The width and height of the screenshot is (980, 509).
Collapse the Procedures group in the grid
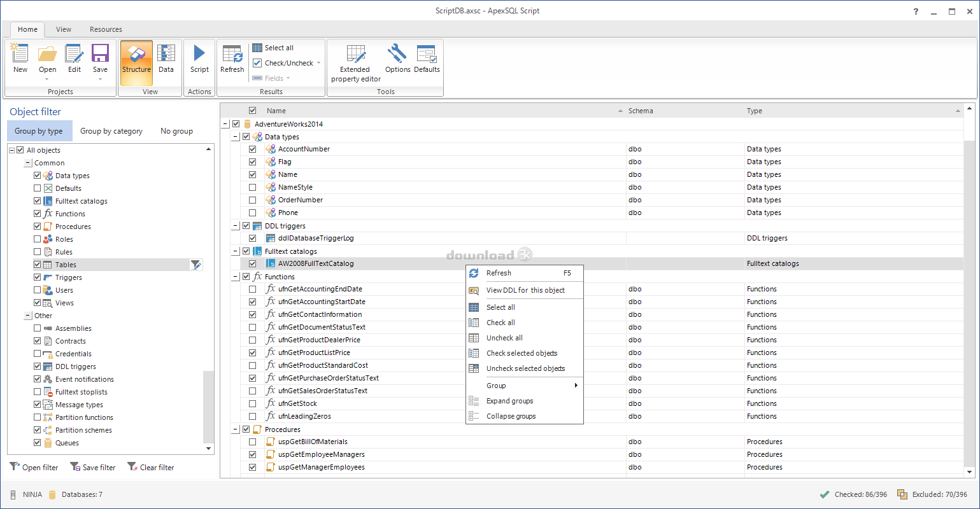pos(236,429)
